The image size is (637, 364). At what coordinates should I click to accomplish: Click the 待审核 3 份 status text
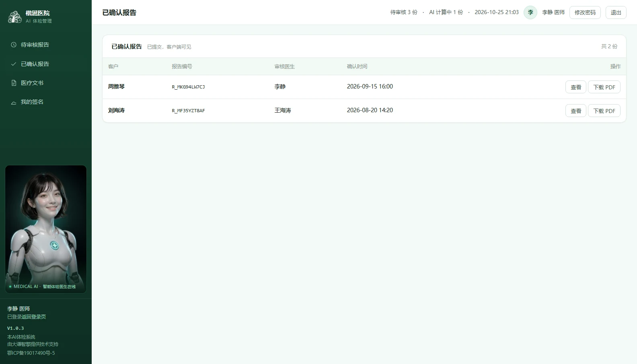coord(404,12)
